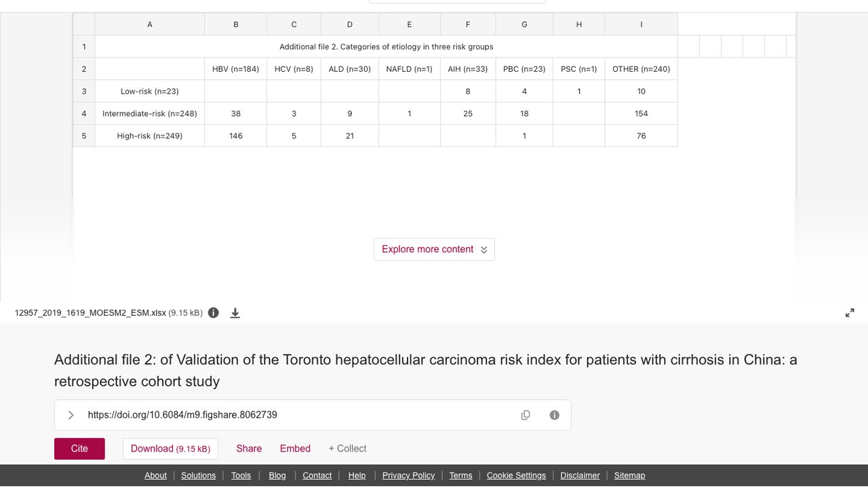Click the Cite button

pos(79,449)
